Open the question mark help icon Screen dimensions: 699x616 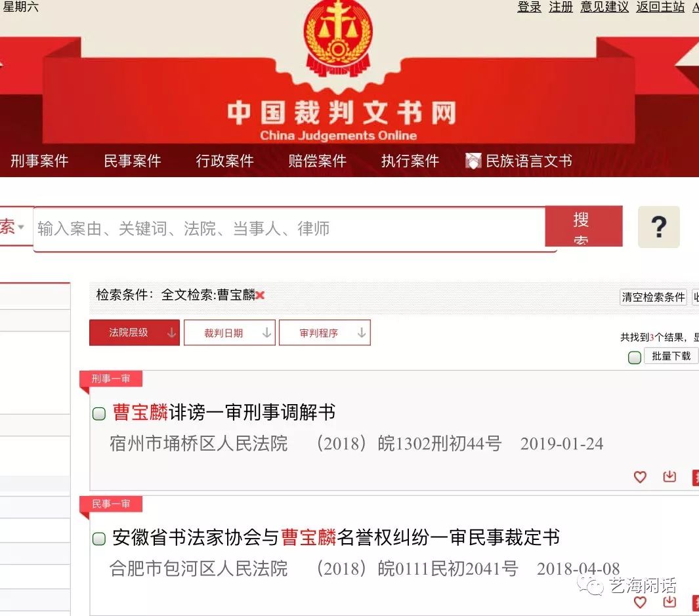(x=658, y=227)
